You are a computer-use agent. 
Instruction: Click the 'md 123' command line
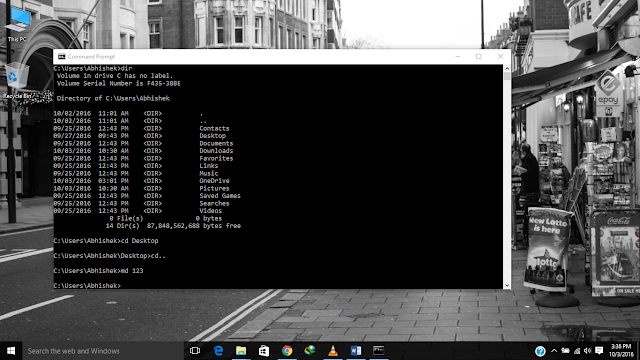tap(98, 271)
